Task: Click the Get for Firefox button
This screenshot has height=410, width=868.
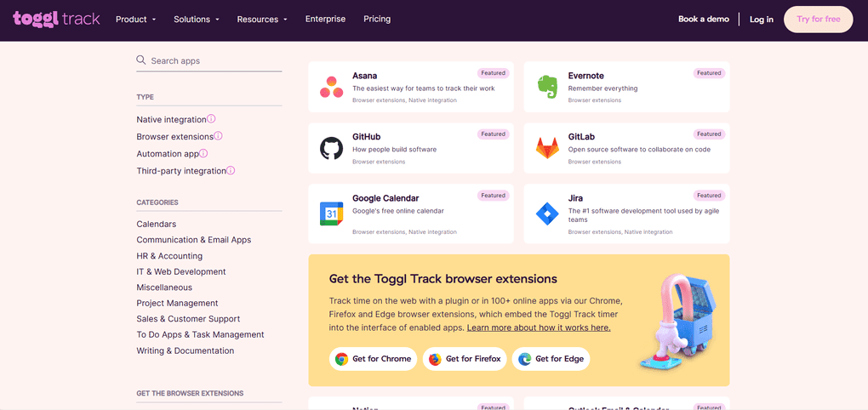Action: point(464,359)
